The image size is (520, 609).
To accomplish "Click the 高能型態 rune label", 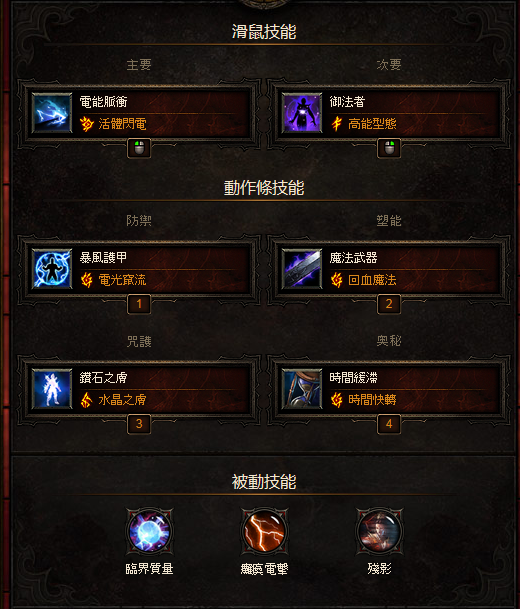I will click(x=372, y=124).
